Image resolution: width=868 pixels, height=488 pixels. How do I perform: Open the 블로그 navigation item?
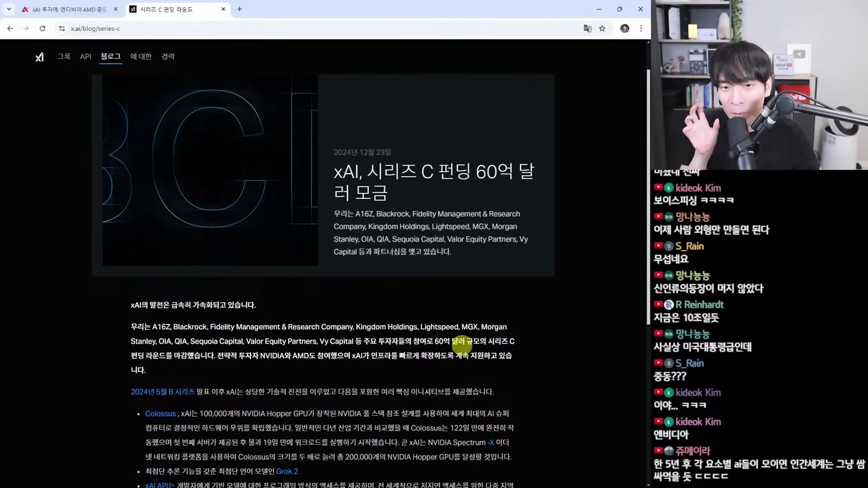[110, 57]
